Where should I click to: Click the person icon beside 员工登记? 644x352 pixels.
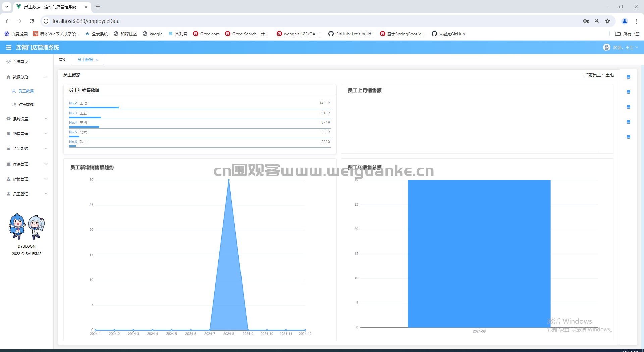(9, 194)
